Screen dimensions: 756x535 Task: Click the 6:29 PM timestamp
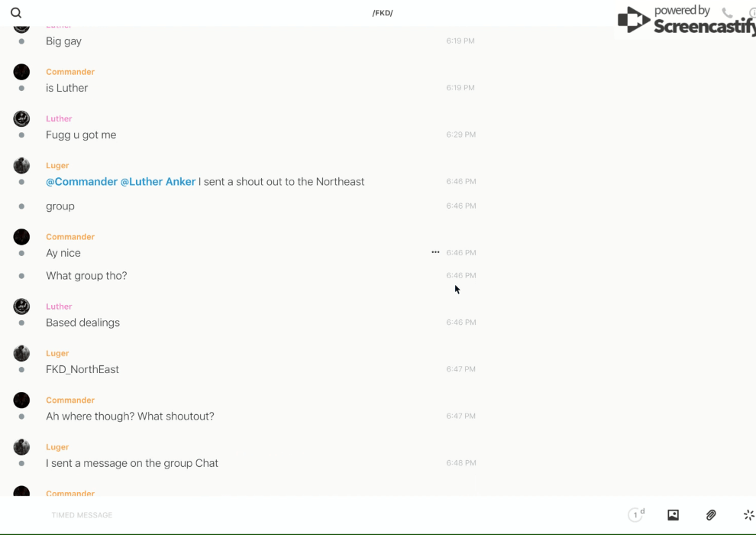tap(460, 135)
